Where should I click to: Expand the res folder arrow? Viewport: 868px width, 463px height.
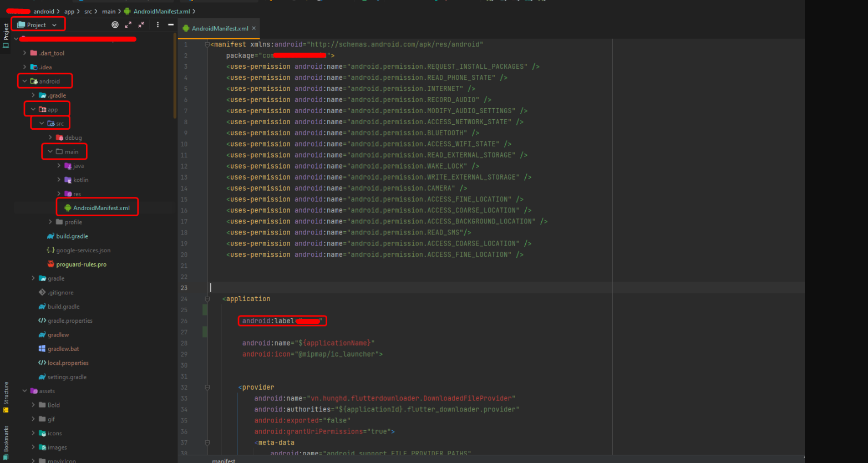point(59,194)
